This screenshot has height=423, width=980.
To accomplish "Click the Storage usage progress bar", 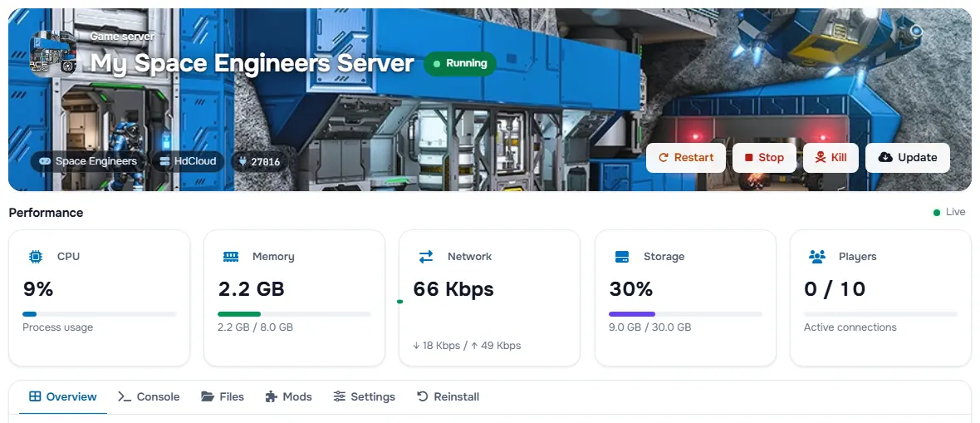I will 686,314.
